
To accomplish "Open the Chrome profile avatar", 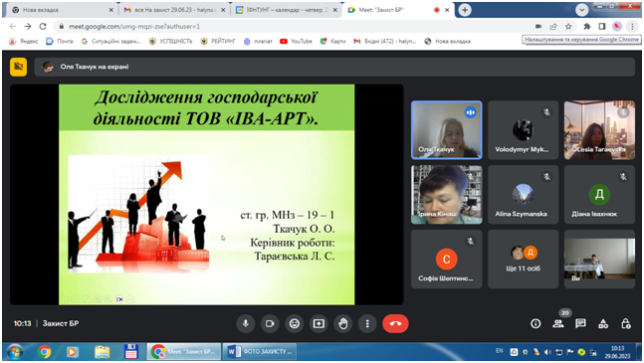I will [x=617, y=26].
